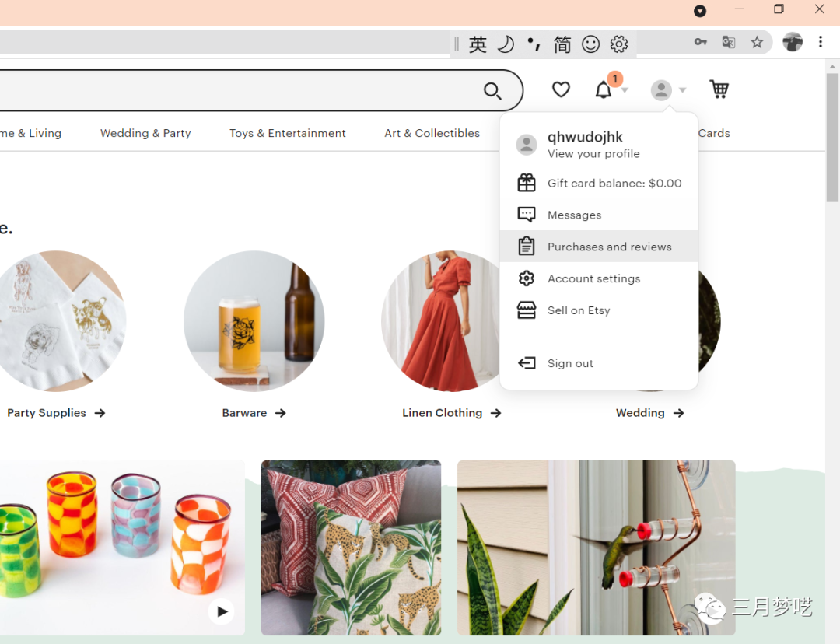This screenshot has height=644, width=840.
Task: Click the Account settings gear icon
Action: (x=527, y=278)
